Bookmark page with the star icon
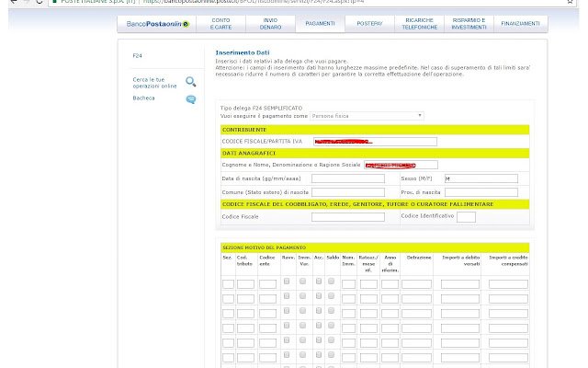Viewport: 588px width, 368px height. 570,2
